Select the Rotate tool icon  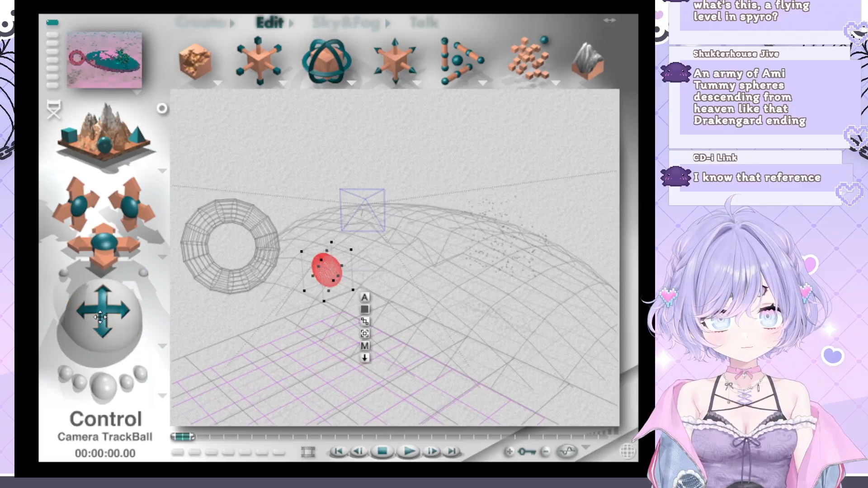tap(326, 61)
